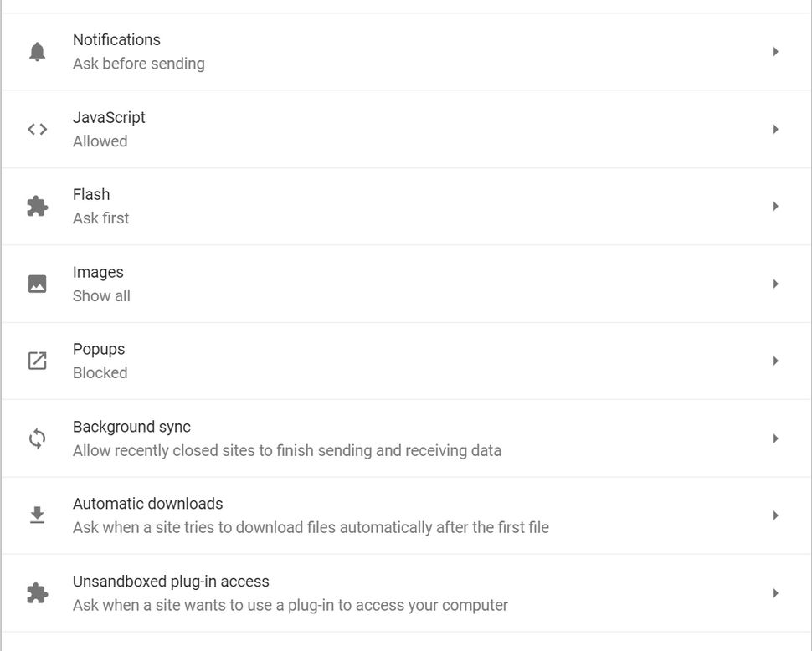Click the JavaScript code brackets icon
Screen dimensions: 812x651
point(37,129)
